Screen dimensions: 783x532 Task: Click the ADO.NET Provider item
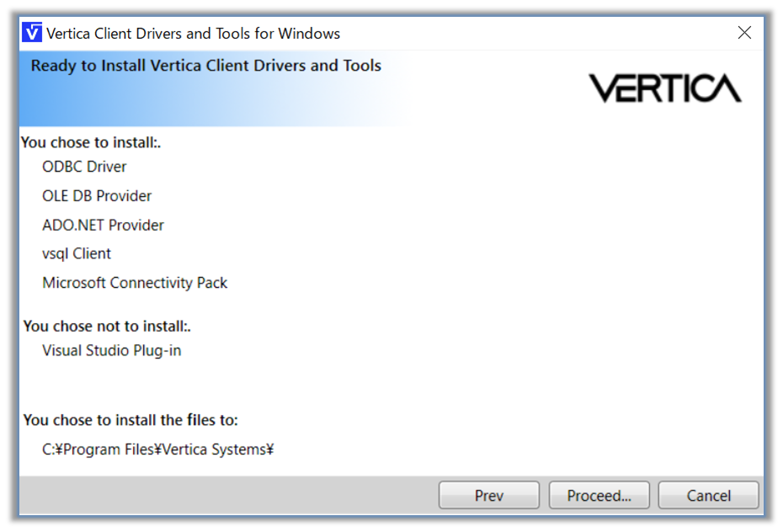103,225
